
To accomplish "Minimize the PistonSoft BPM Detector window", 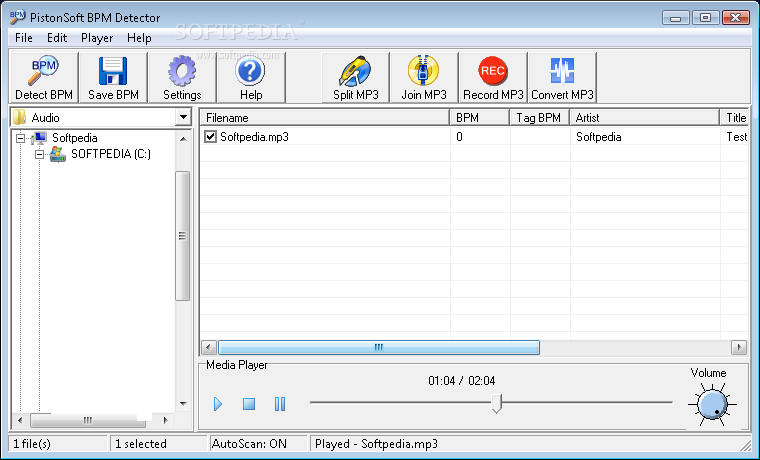I will [676, 18].
